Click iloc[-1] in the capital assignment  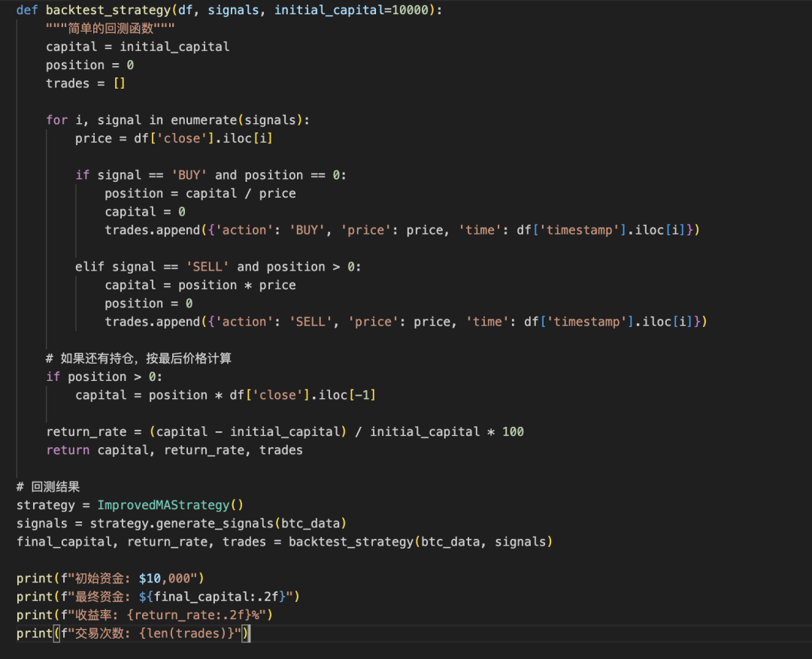347,395
